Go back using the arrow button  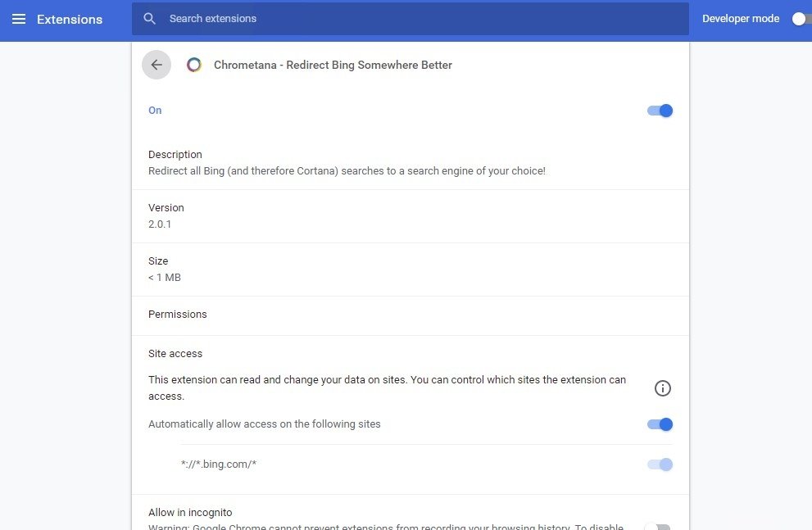(157, 65)
